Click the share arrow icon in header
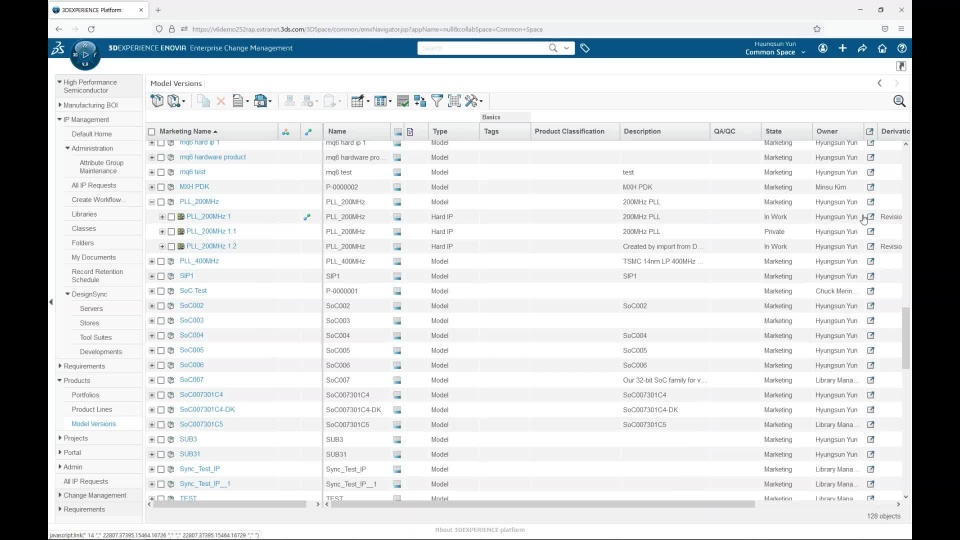This screenshot has height=540, width=960. click(862, 48)
